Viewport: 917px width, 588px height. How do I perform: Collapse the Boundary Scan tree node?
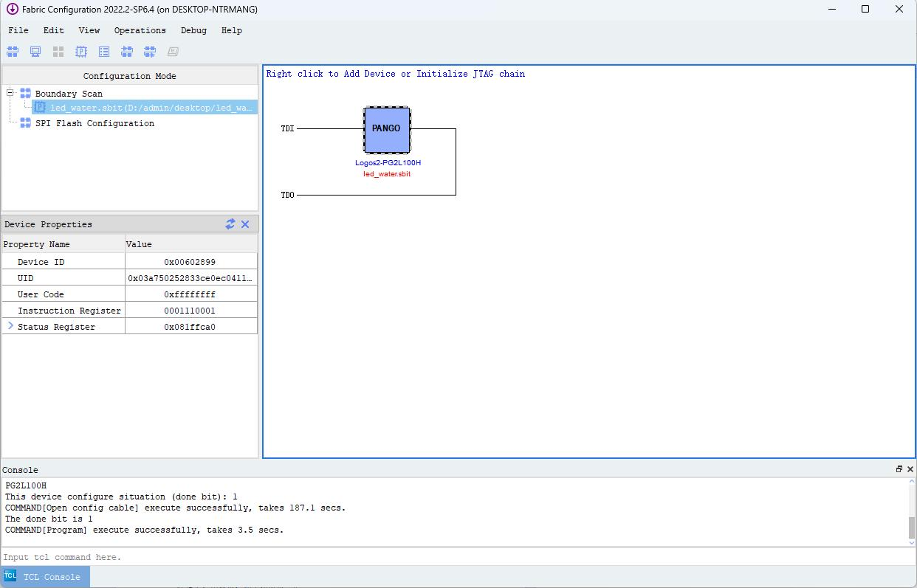10,93
